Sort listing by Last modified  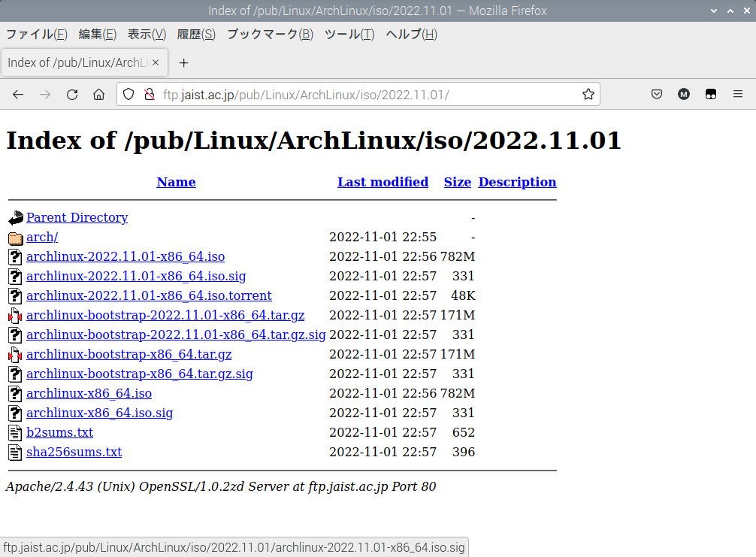[x=383, y=182]
